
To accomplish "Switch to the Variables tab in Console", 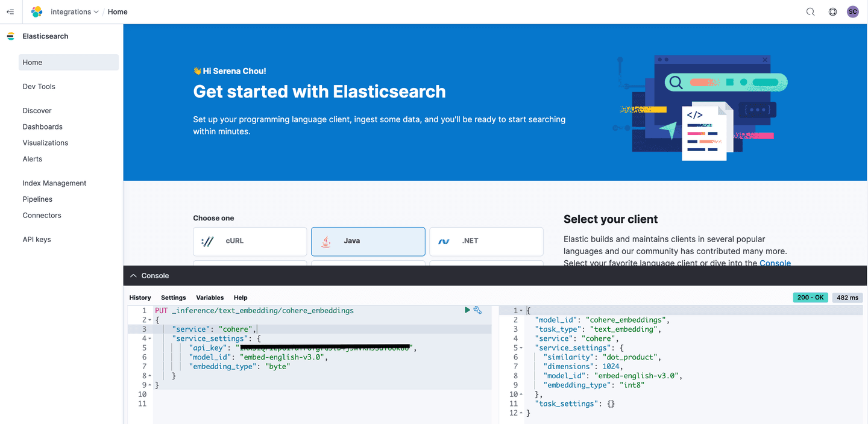I will [x=210, y=298].
